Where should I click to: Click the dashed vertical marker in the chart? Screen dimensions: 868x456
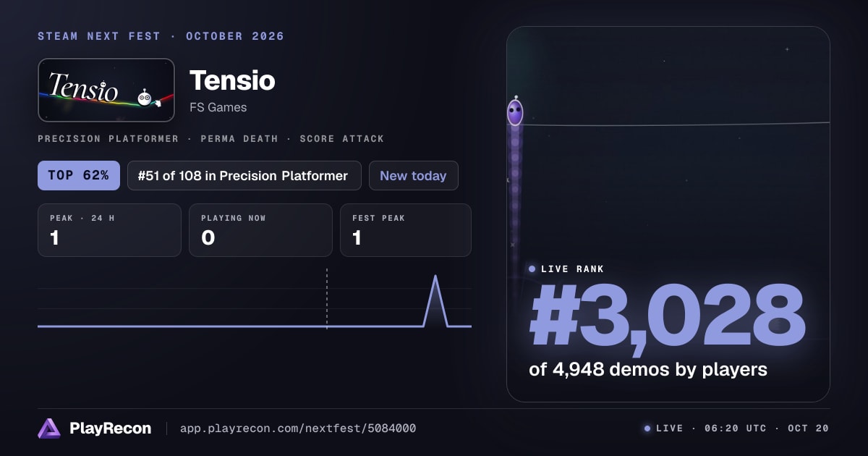coord(327,299)
